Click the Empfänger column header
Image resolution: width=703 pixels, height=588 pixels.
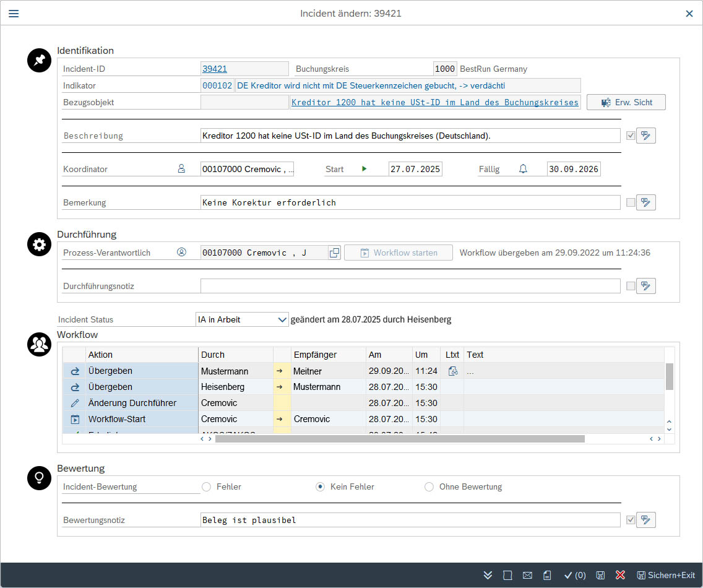pyautogui.click(x=328, y=354)
